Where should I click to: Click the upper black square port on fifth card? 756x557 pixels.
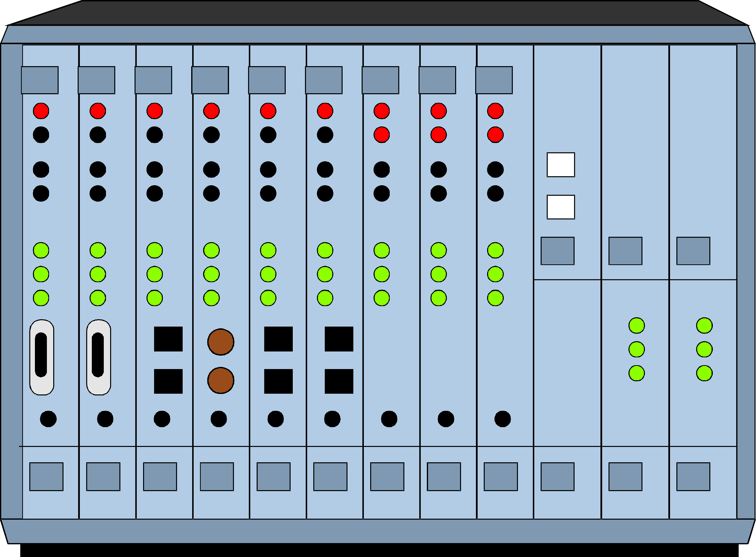point(278,339)
